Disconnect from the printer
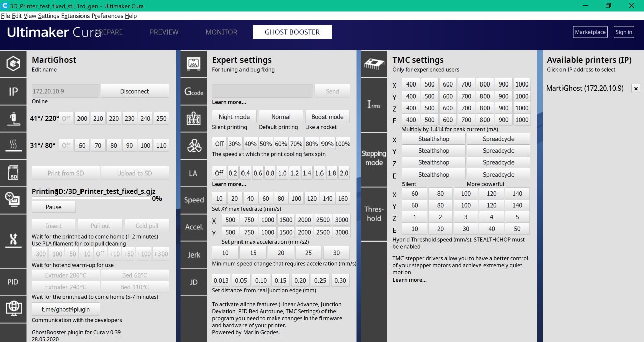The height and width of the screenshot is (342, 644). point(135,91)
